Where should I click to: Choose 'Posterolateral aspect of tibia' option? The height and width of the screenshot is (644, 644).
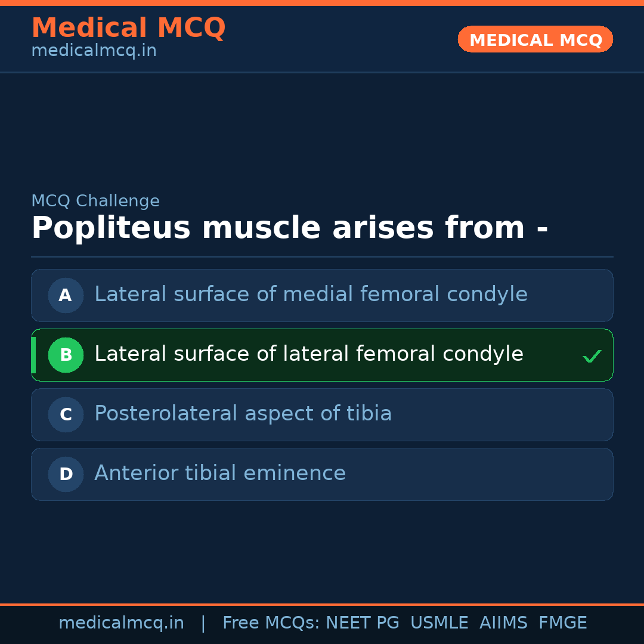[243, 414]
